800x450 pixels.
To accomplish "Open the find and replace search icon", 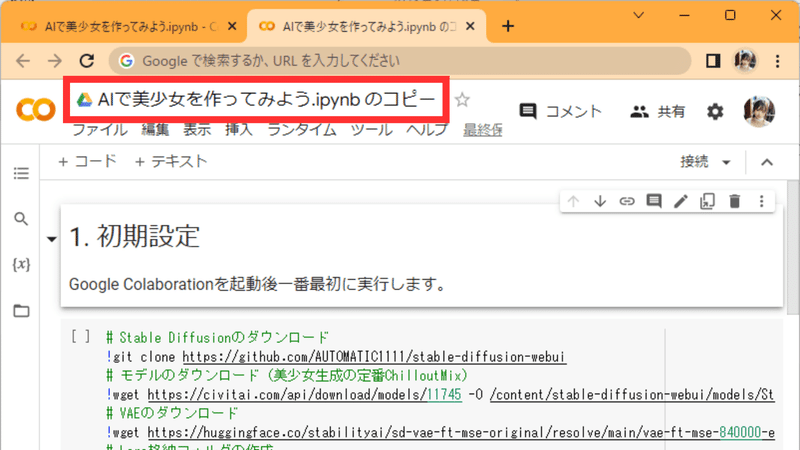I will tap(21, 219).
